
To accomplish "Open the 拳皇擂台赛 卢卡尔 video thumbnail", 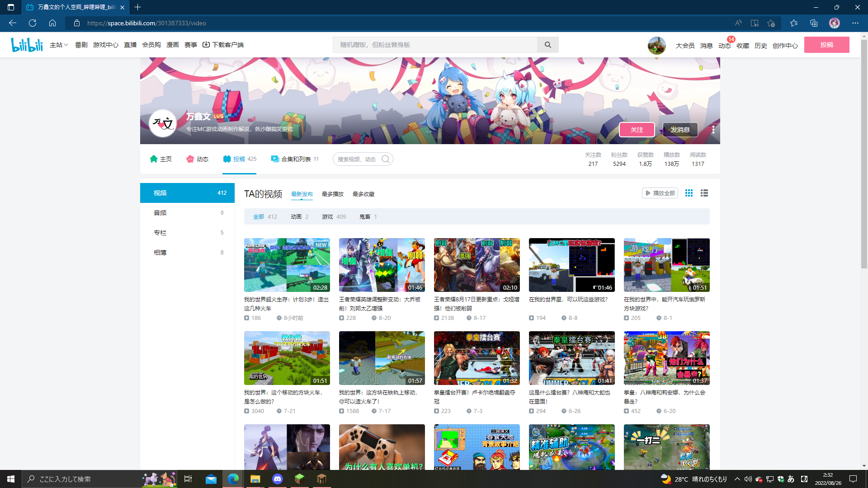I will click(x=476, y=358).
